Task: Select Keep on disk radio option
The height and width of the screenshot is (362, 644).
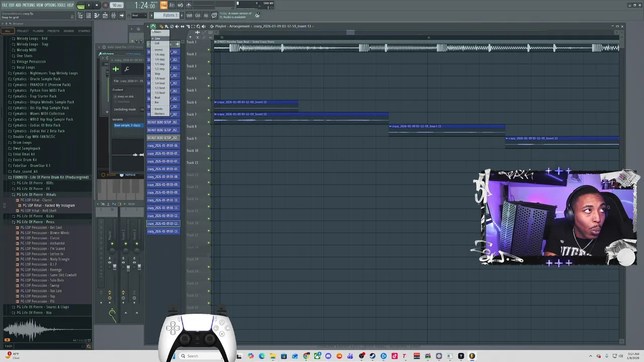Action: 124,97
